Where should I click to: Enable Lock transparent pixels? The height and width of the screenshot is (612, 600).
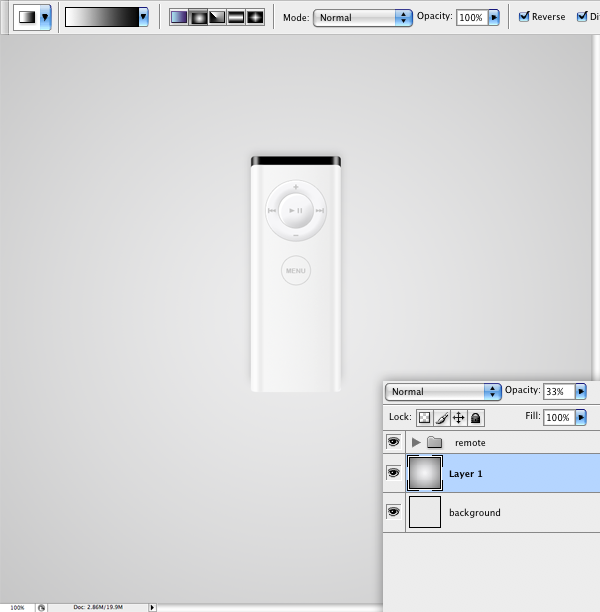point(424,418)
